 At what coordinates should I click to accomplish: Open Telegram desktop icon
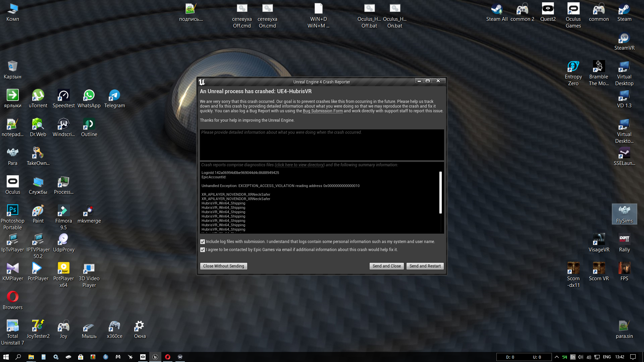tap(114, 99)
